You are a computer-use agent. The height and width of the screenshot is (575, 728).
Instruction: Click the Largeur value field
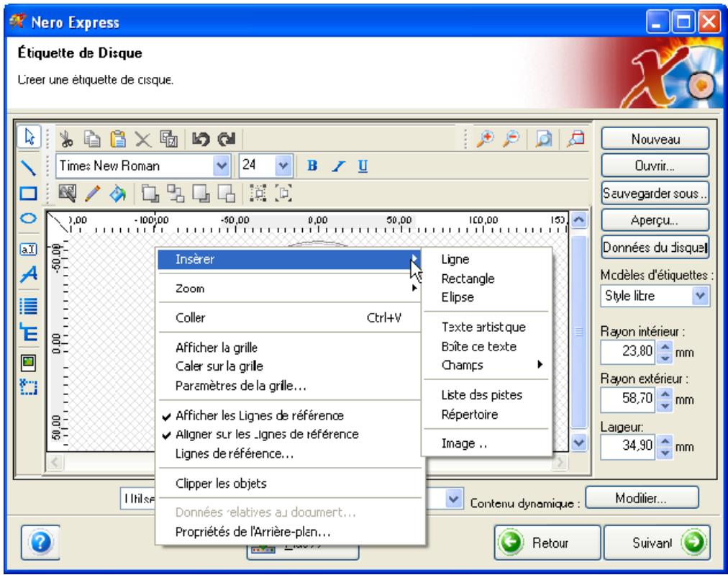628,445
